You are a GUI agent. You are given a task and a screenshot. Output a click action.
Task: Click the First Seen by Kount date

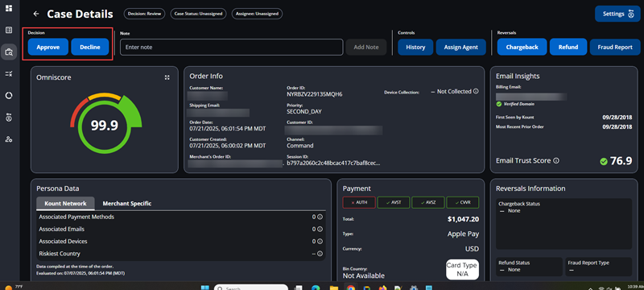click(x=617, y=117)
